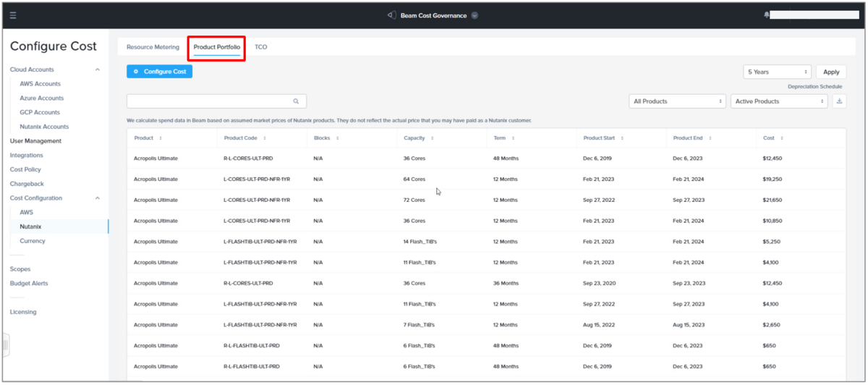Open notifications bell in header
Screen dimensions: 868x385
[767, 15]
